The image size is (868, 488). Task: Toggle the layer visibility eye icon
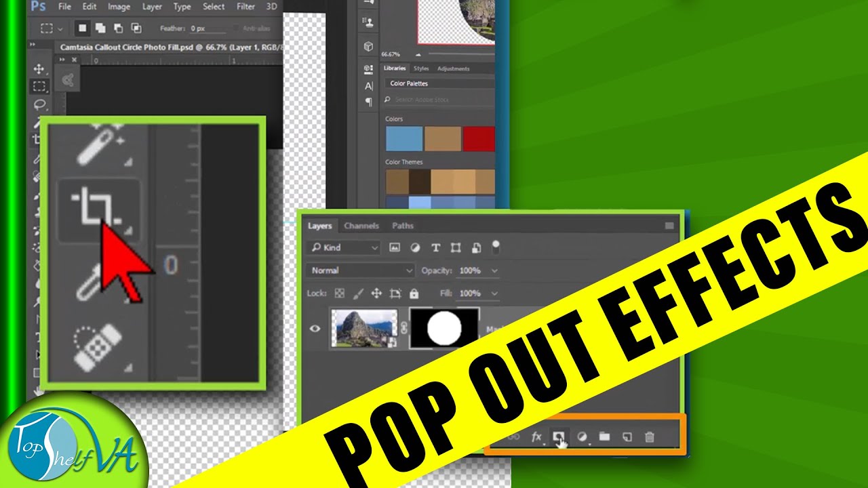tap(315, 329)
